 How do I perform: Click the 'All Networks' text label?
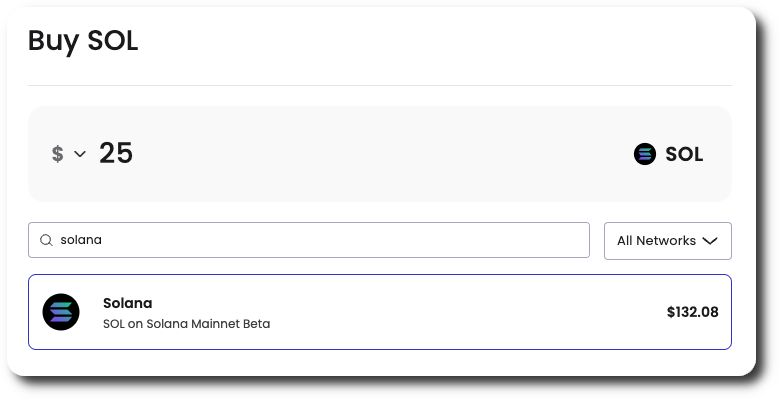pyautogui.click(x=656, y=241)
